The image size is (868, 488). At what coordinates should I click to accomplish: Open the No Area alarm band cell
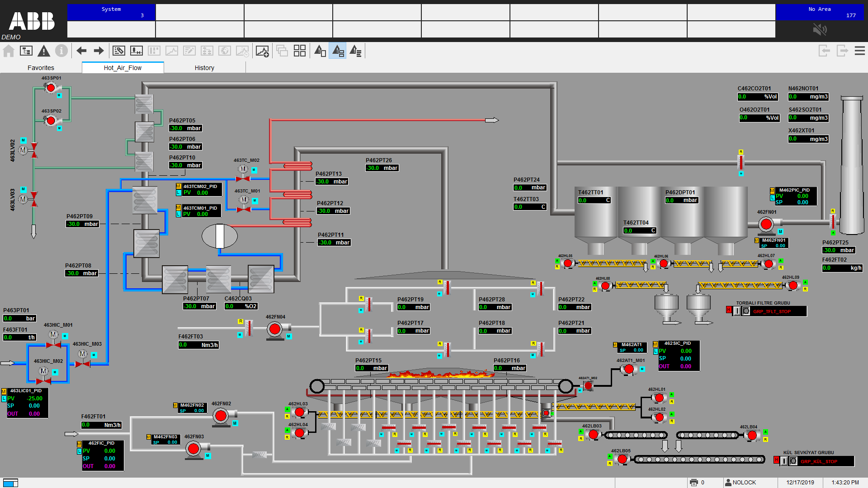(819, 12)
